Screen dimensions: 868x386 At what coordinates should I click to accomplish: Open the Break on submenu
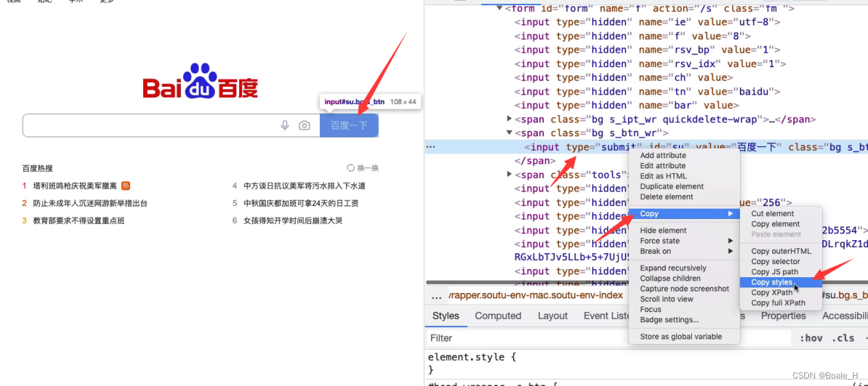[684, 251]
